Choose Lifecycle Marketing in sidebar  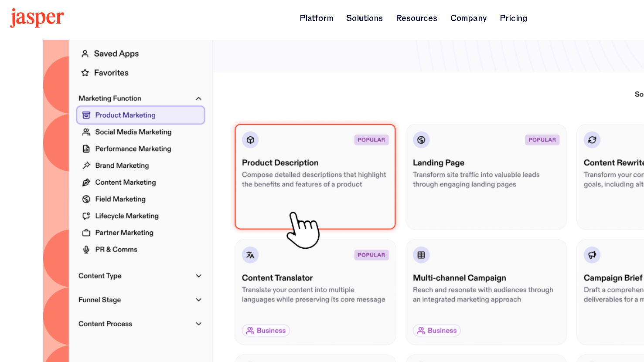click(126, 216)
